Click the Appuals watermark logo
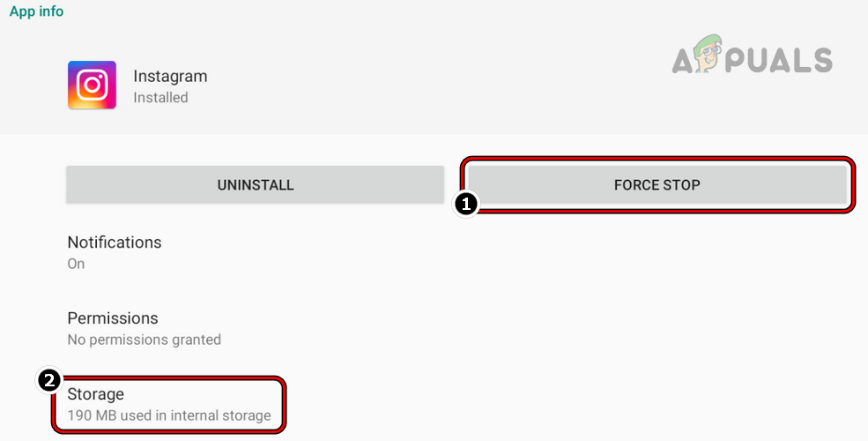This screenshot has width=868, height=441. pyautogui.click(x=752, y=58)
